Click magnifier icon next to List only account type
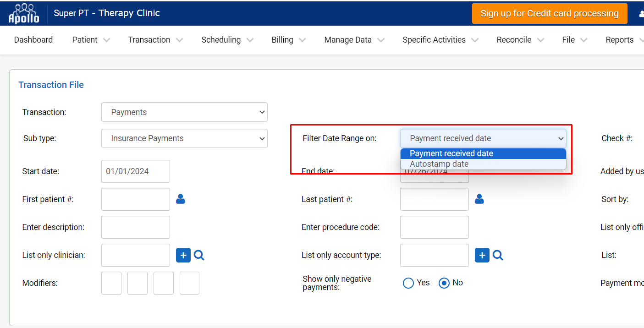 coord(498,255)
